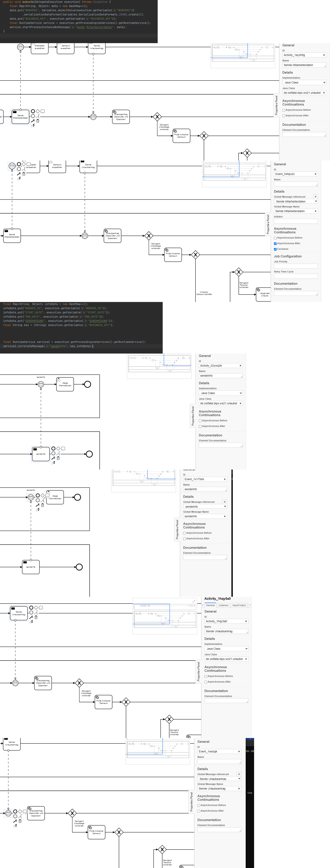Switch to the Listeners tab
The height and width of the screenshot is (868, 330).
pos(223,605)
